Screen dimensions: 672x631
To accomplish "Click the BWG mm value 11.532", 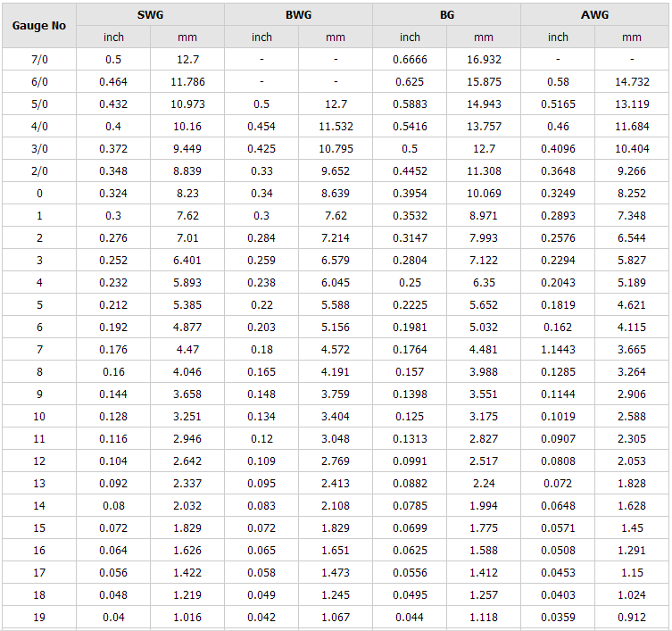I will [x=336, y=127].
